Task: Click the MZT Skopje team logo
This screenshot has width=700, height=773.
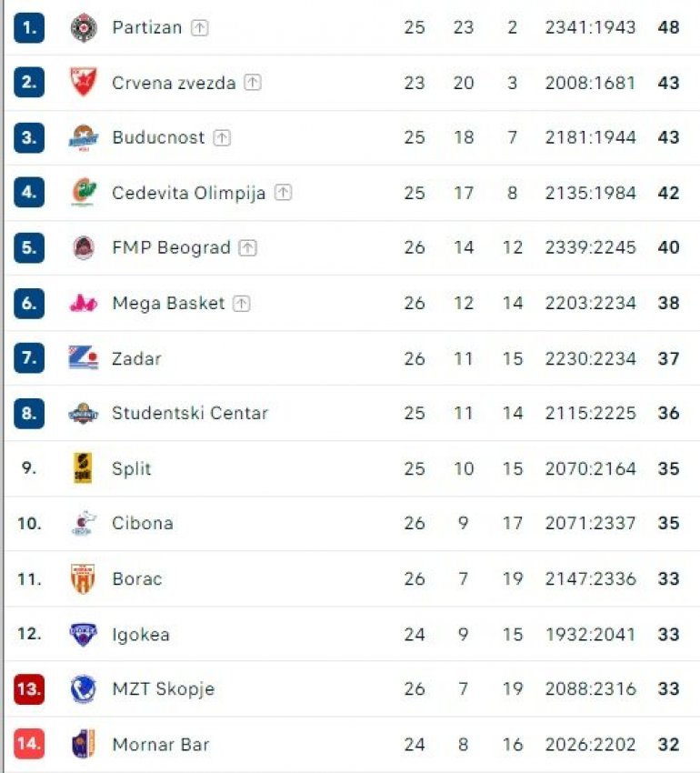Action: [84, 688]
